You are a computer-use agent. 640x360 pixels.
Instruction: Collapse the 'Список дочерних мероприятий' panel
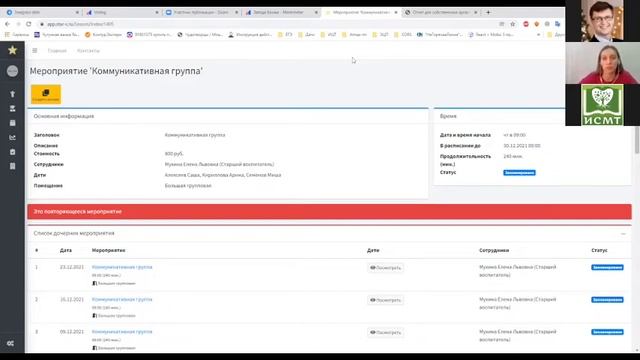click(623, 234)
